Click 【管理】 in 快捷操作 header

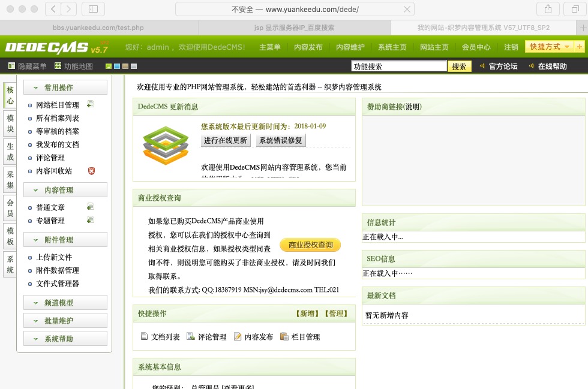(x=337, y=313)
